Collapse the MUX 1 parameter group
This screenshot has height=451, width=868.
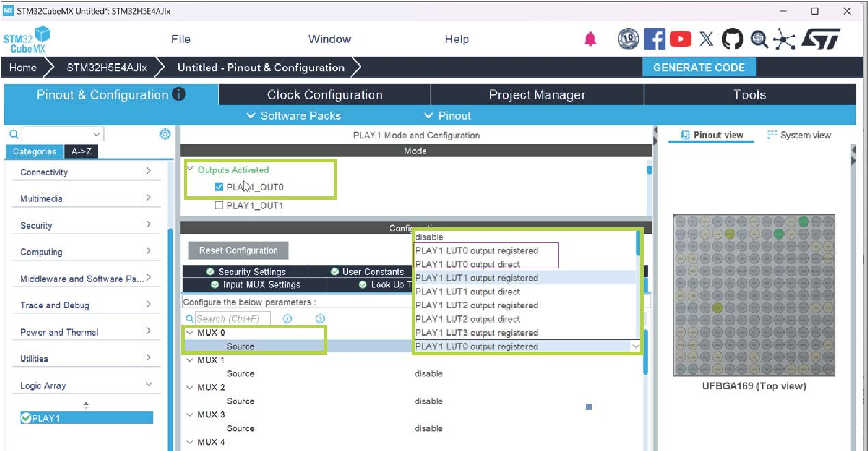(x=190, y=360)
